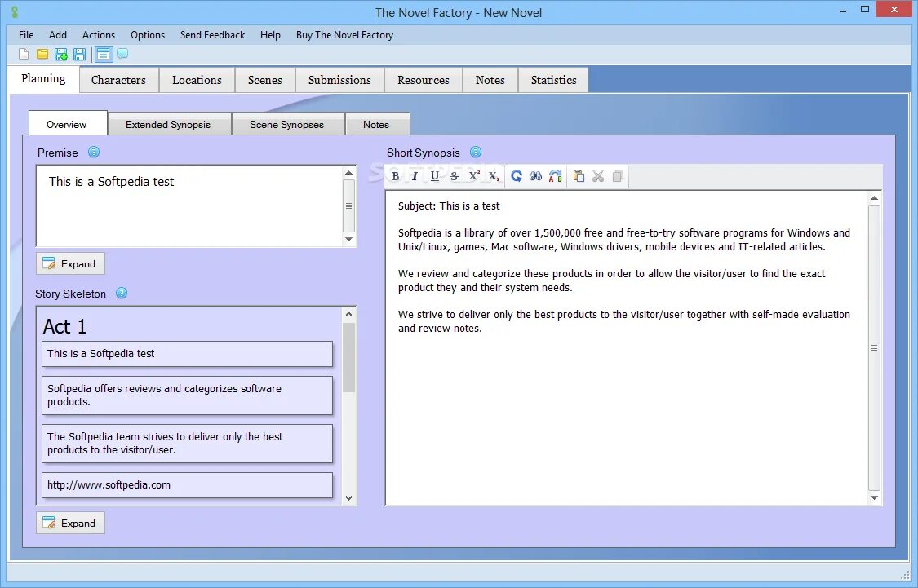Select card 'Softpedia offers reviews and categorizes'

pos(188,396)
